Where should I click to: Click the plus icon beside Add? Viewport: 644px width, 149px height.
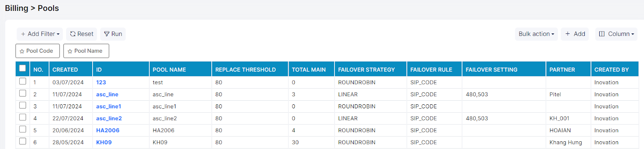(568, 34)
